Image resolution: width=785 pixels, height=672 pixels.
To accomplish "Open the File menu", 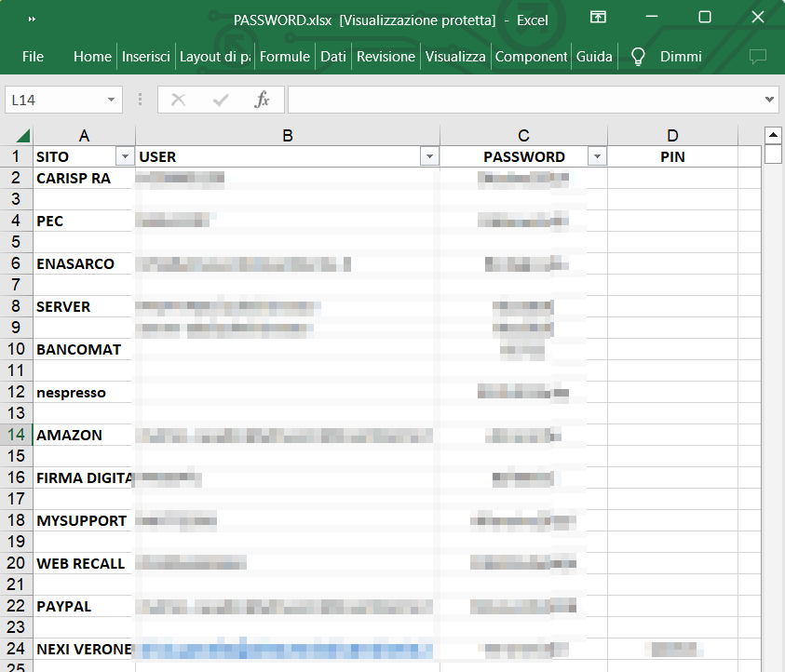I will click(x=33, y=57).
